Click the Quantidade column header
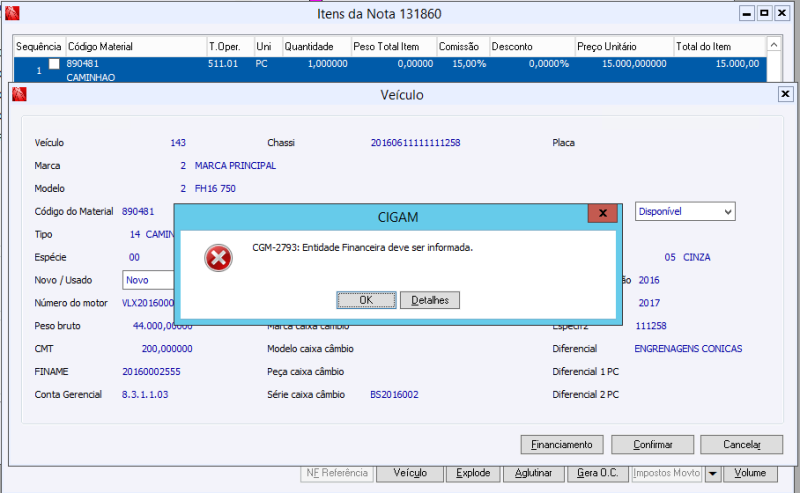The width and height of the screenshot is (800, 493). click(316, 46)
